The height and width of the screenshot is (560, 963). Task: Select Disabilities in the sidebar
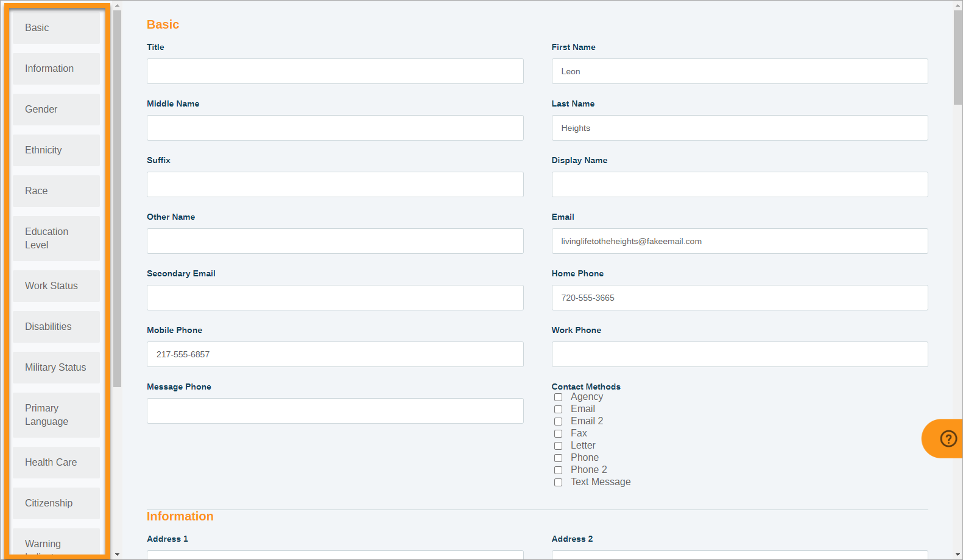pos(56,327)
